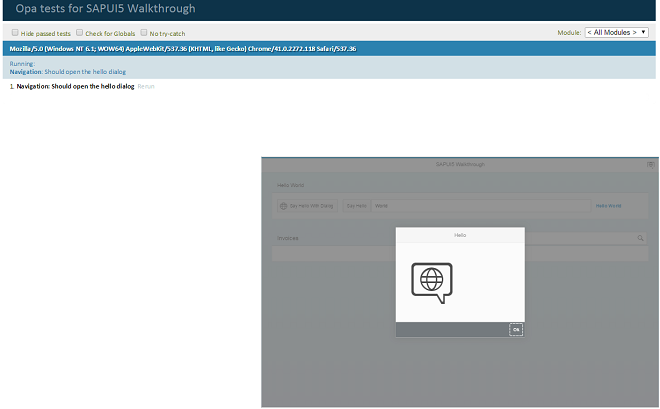The width and height of the screenshot is (660, 409).
Task: Click the SAPUI5 Walkthrough page title
Action: [x=460, y=163]
